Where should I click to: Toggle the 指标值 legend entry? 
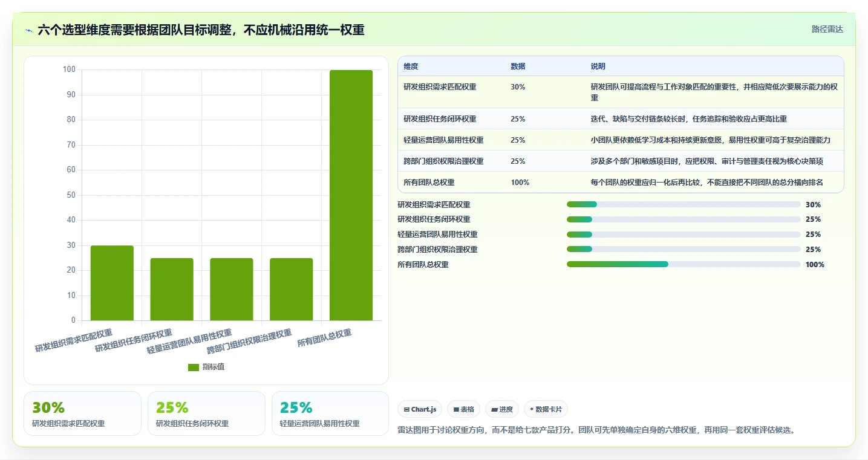pyautogui.click(x=206, y=367)
